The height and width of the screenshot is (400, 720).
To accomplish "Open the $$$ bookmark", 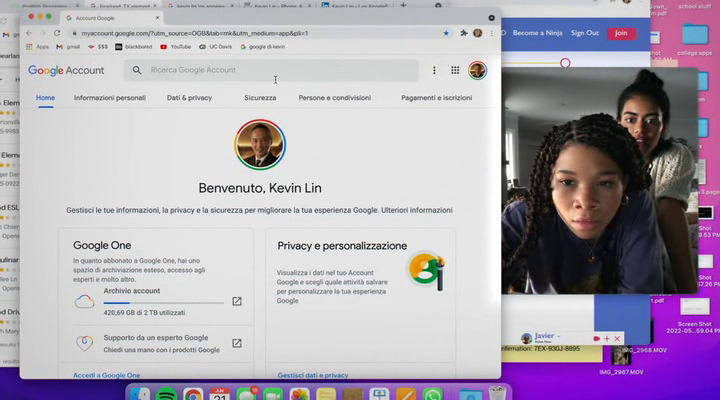I will [98, 47].
